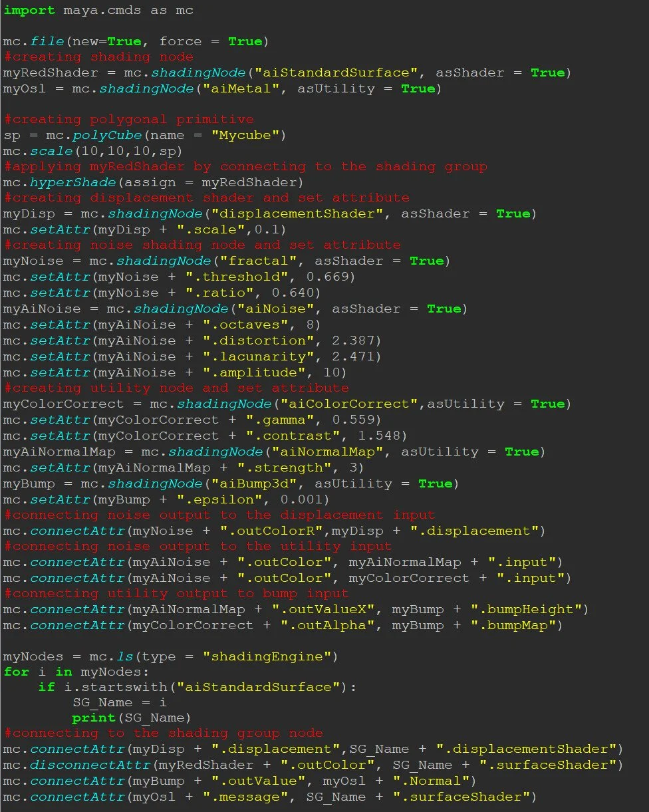Click the ".bumpMap" connectAttr line
Viewport: 649px width, 812px height.
pos(283,626)
